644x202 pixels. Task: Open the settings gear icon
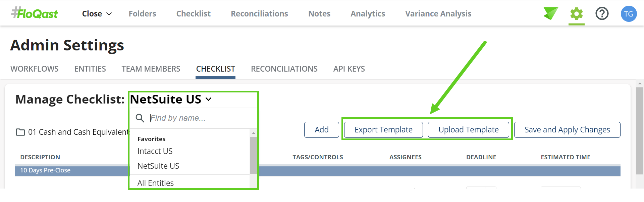(x=576, y=14)
